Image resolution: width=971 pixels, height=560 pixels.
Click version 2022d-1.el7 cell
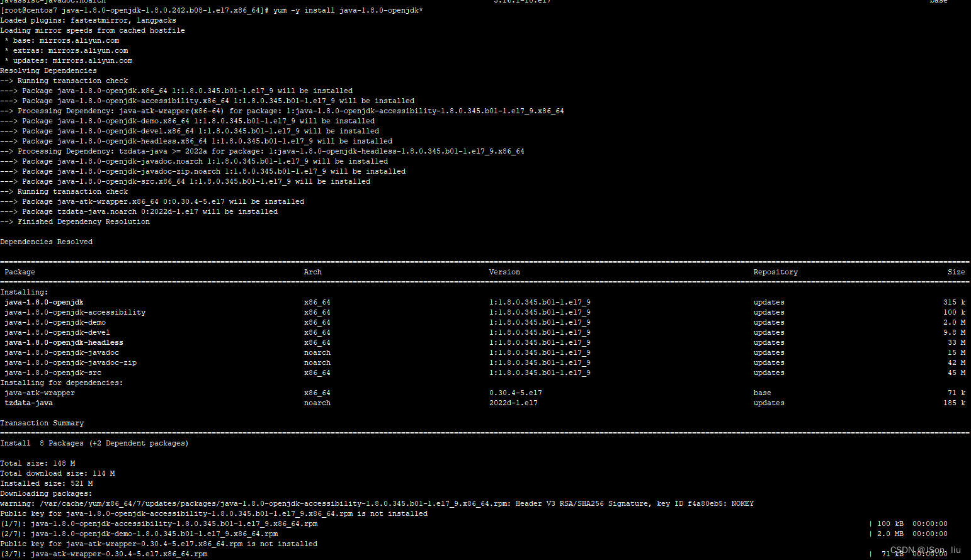point(514,403)
